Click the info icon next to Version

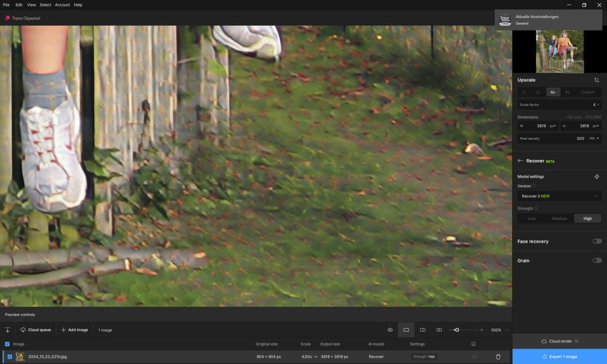pyautogui.click(x=534, y=186)
